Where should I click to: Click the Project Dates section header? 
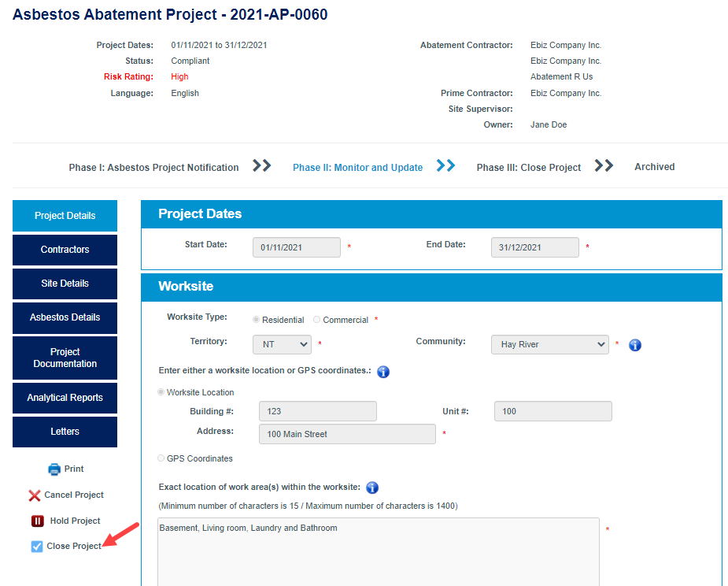(431, 213)
